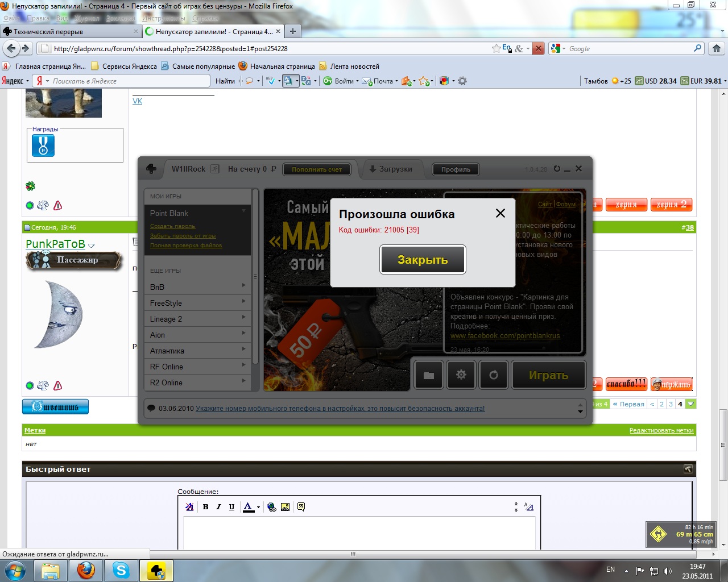The width and height of the screenshot is (728, 582).
Task: Click the 4game logo icon in launcher
Action: click(x=152, y=169)
